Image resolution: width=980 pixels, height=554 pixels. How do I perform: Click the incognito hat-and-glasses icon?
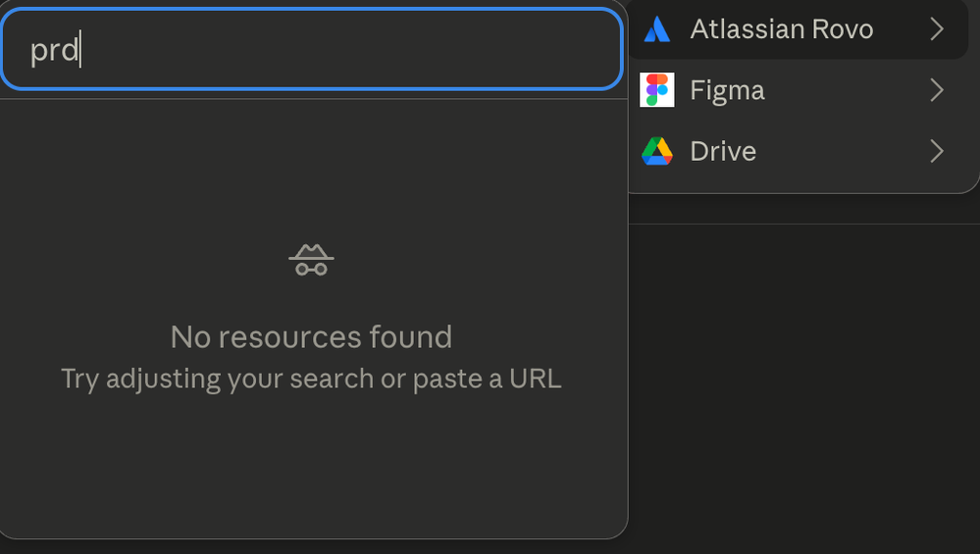click(311, 259)
